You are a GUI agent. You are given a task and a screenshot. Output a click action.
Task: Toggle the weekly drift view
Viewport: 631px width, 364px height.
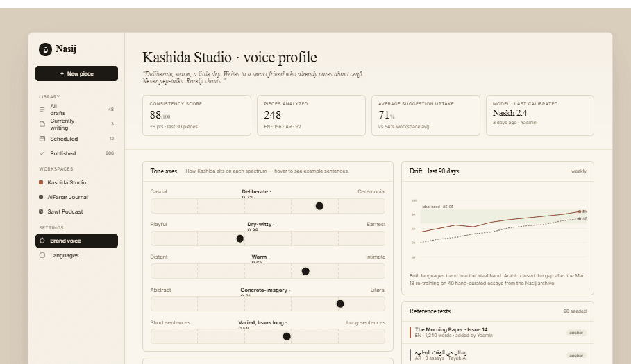coord(579,171)
